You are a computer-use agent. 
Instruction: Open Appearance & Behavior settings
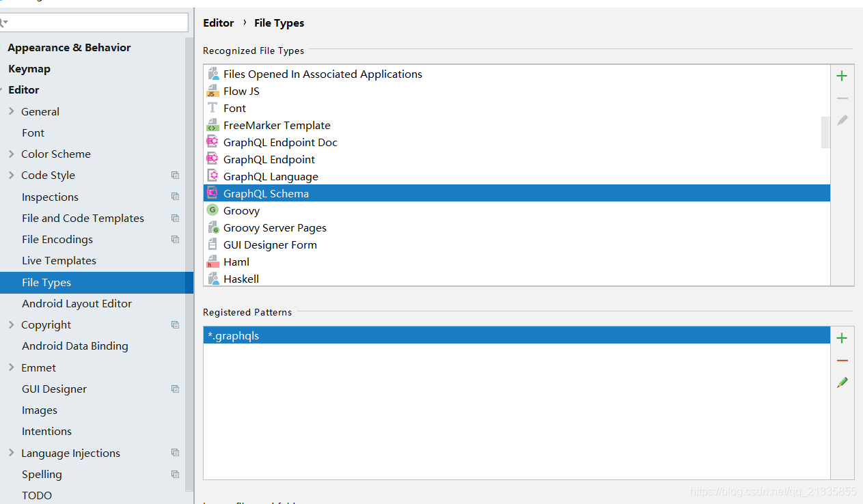click(69, 48)
